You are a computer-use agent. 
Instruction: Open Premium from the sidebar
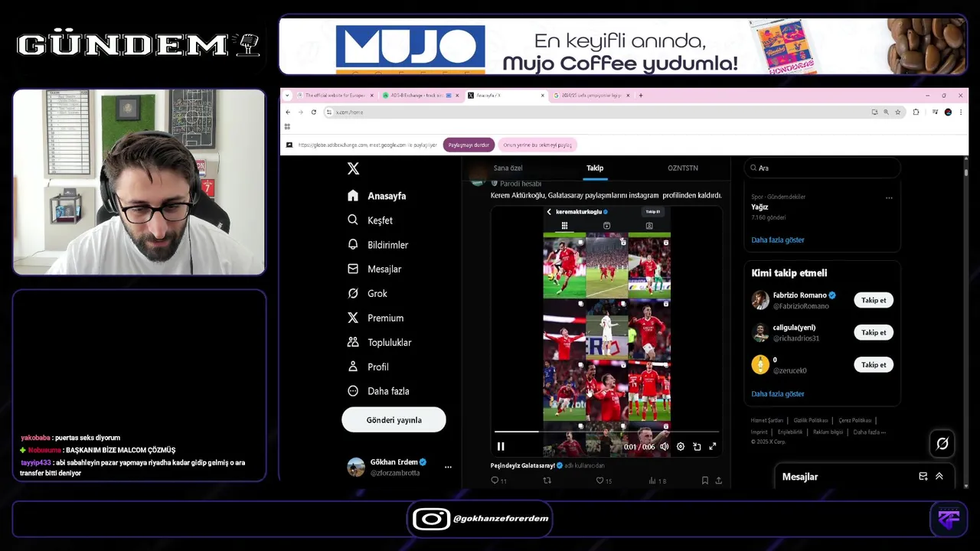(375, 318)
